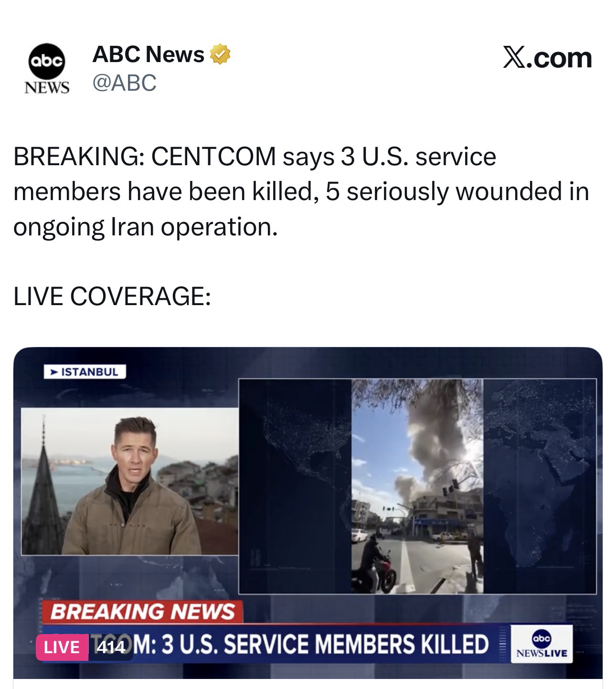Open the @ABC handle link
The image size is (616, 689).
pyautogui.click(x=124, y=83)
